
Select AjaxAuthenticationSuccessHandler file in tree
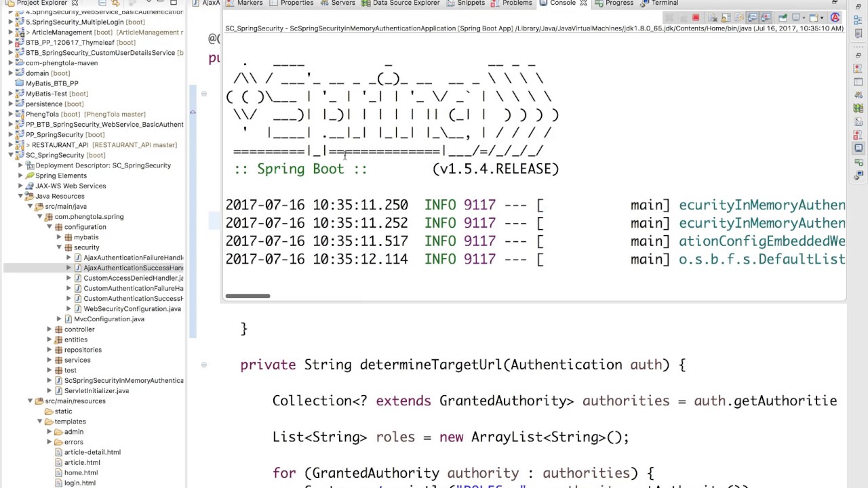point(133,268)
